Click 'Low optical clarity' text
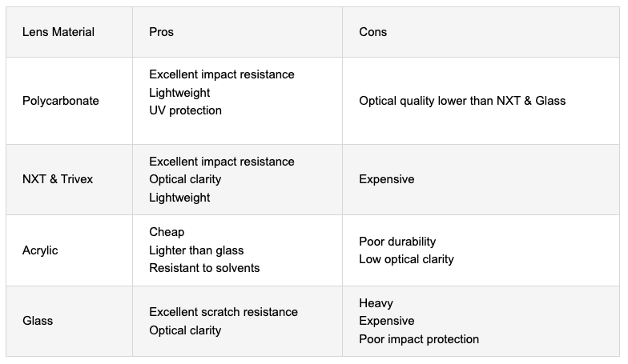Viewport: 628px width, 364px height. click(x=406, y=259)
